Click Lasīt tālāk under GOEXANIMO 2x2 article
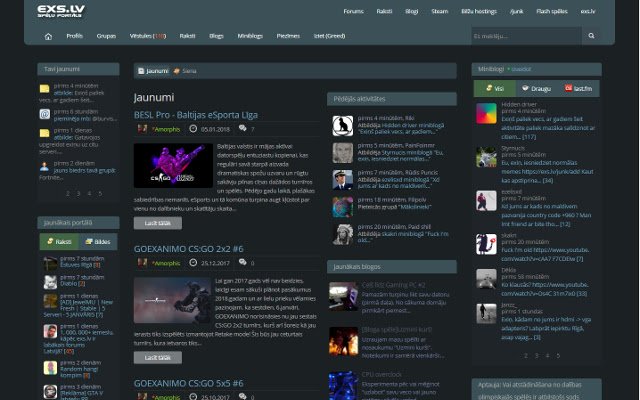This screenshot has height=400, width=640. coord(158,358)
